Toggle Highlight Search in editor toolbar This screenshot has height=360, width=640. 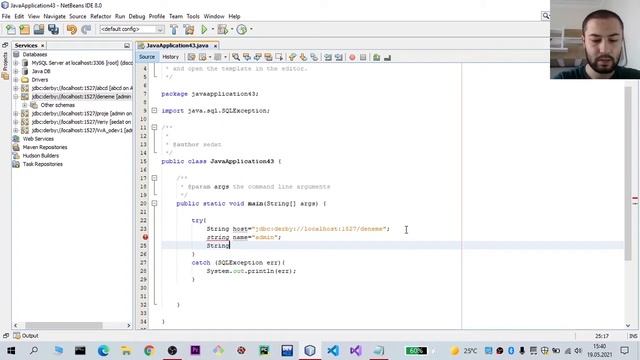tap(268, 57)
